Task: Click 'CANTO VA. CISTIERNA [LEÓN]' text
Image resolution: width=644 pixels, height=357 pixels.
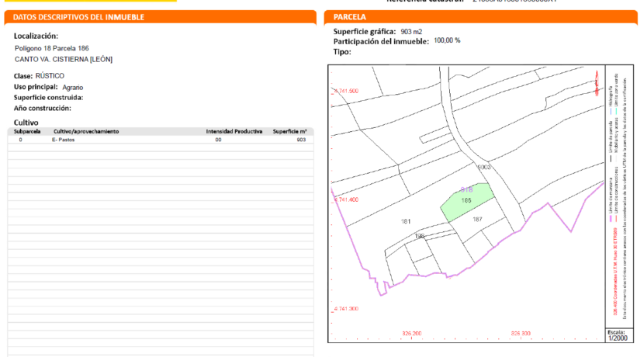Action: [x=64, y=59]
